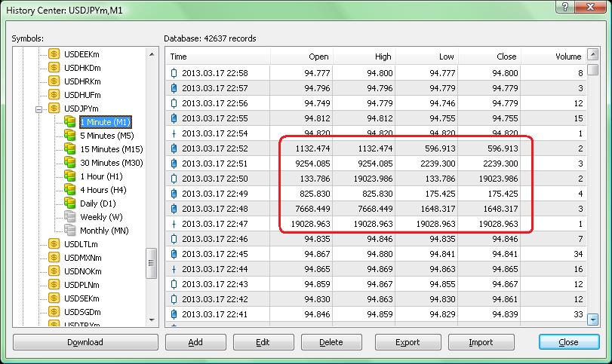Click the records table scroll down arrow
This screenshot has width=612, height=364.
[593, 320]
